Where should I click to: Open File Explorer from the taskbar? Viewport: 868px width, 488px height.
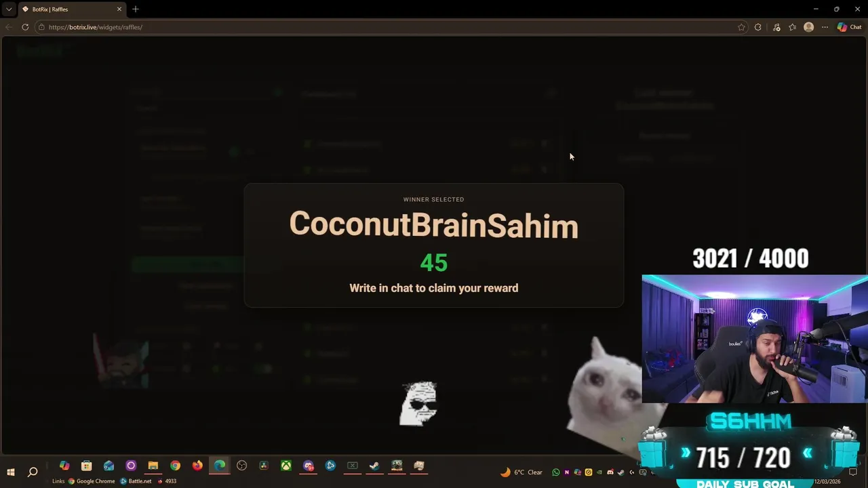153,466
